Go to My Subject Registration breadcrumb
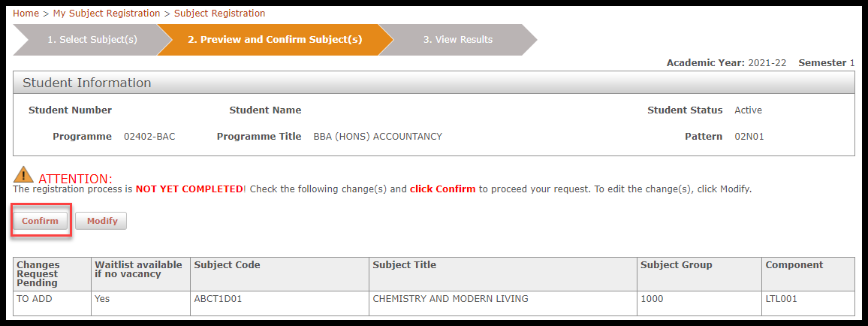 [107, 14]
